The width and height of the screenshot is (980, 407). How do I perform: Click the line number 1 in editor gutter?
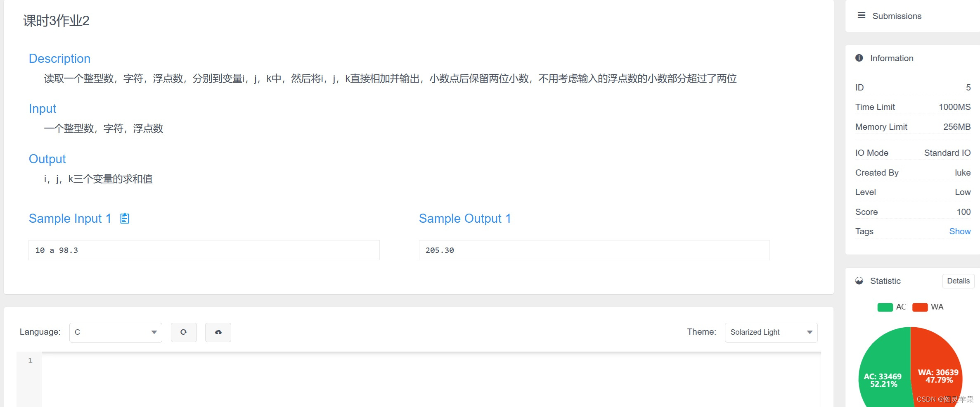coord(30,361)
